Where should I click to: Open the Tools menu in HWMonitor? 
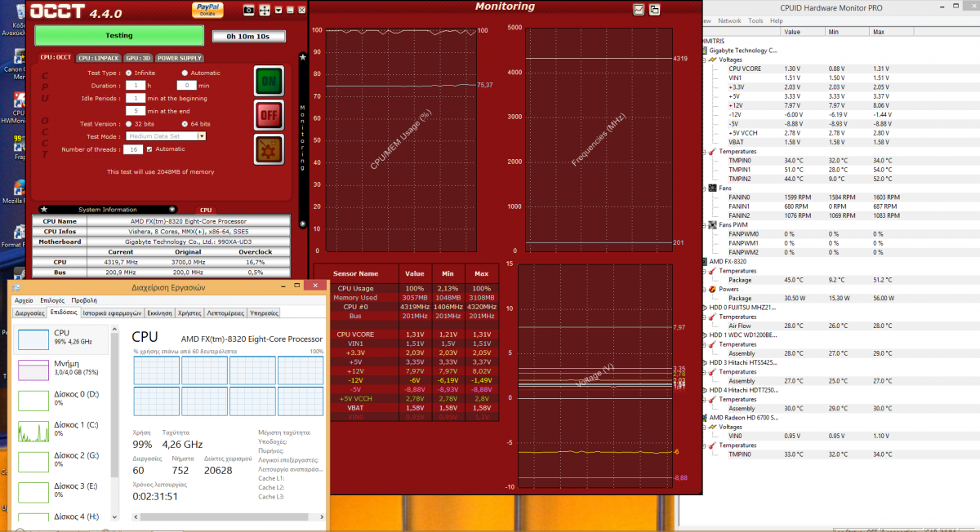tap(755, 20)
